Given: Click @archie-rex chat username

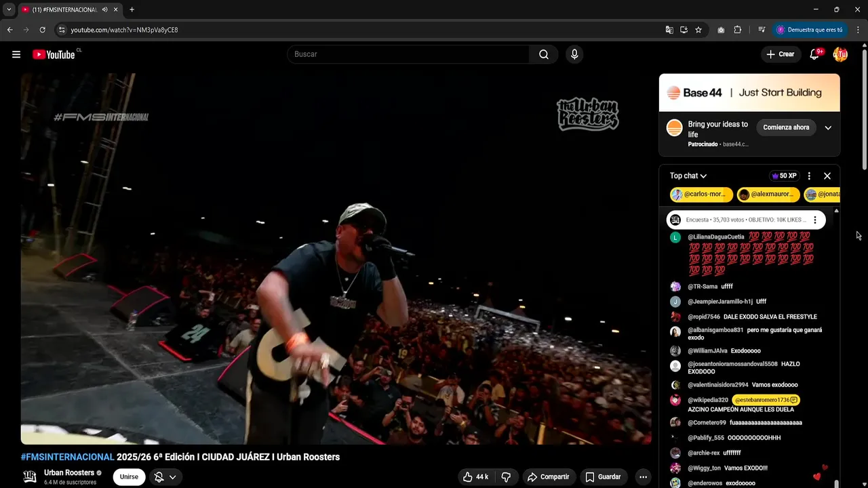Looking at the screenshot, I should click(x=703, y=453).
